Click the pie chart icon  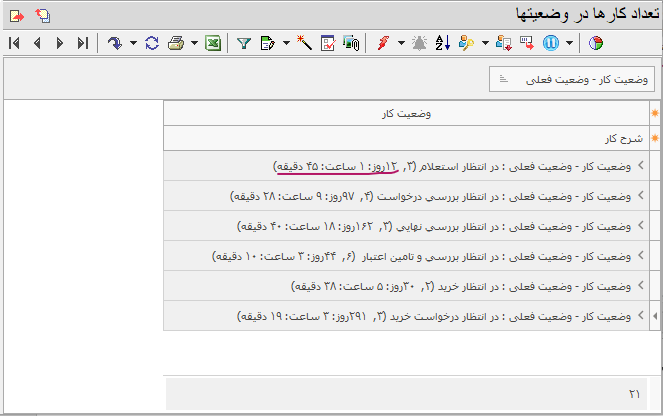tap(595, 43)
